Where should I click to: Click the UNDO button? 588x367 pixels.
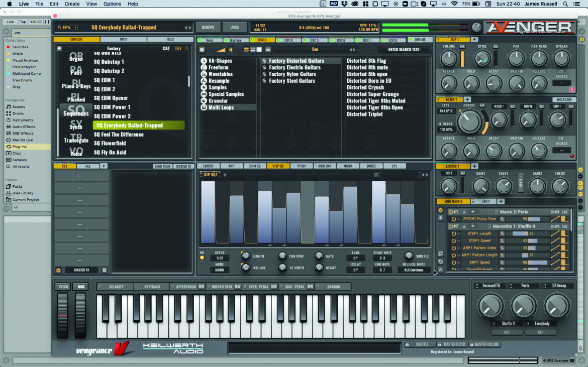point(234,27)
